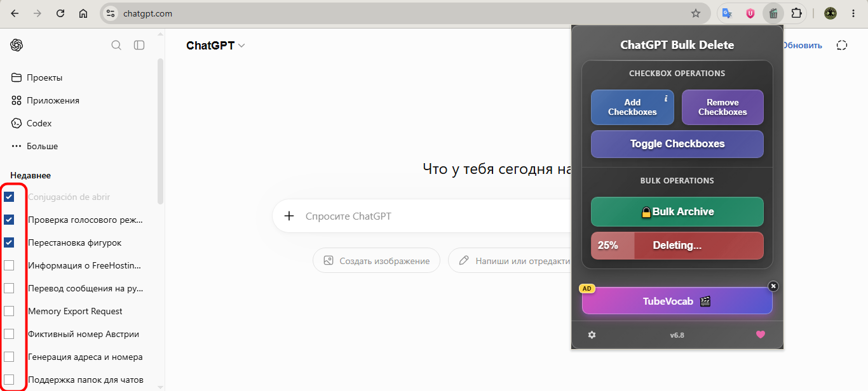Viewport: 868px width, 391px height.
Task: Uncheck the Conjugación de abrir checkbox
Action: point(9,197)
